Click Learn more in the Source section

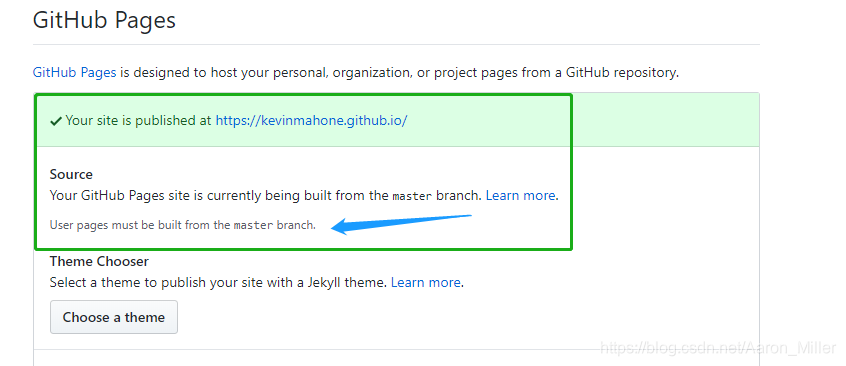pos(520,195)
